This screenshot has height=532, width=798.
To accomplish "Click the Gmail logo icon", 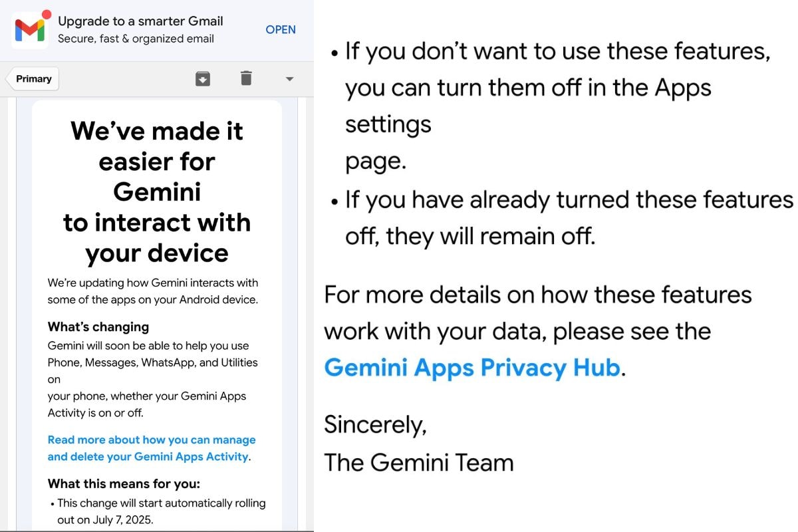I will tap(30, 29).
